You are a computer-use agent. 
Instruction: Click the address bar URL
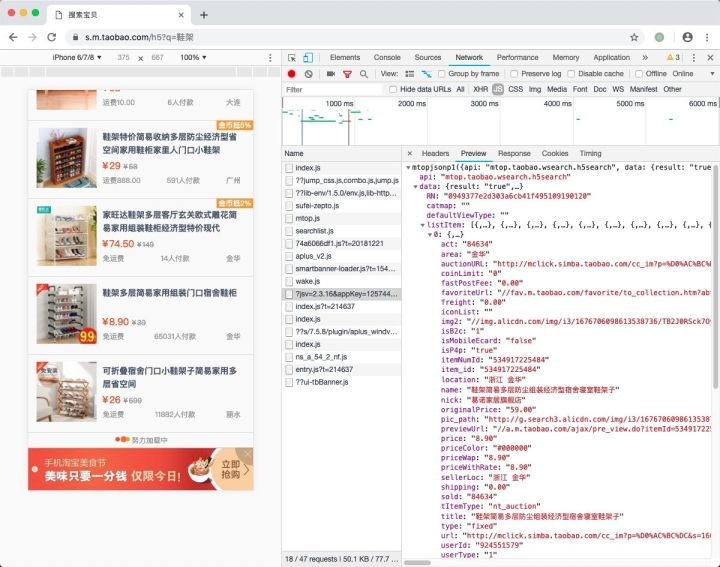pyautogui.click(x=139, y=37)
